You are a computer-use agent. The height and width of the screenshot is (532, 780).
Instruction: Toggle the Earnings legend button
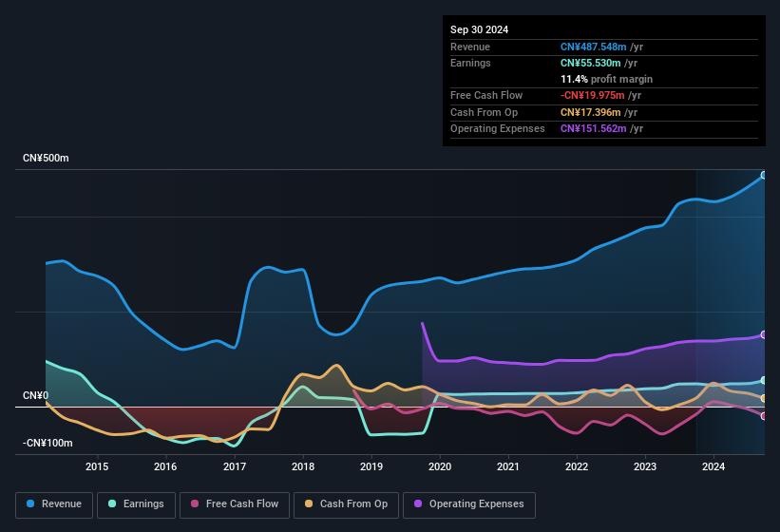click(x=136, y=504)
